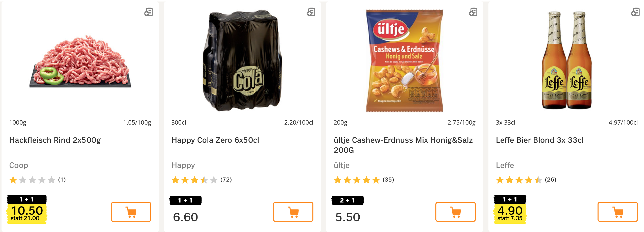644x232 pixels.
Task: Add Hackfleisch Rind to shopping list
Action: pos(148,12)
